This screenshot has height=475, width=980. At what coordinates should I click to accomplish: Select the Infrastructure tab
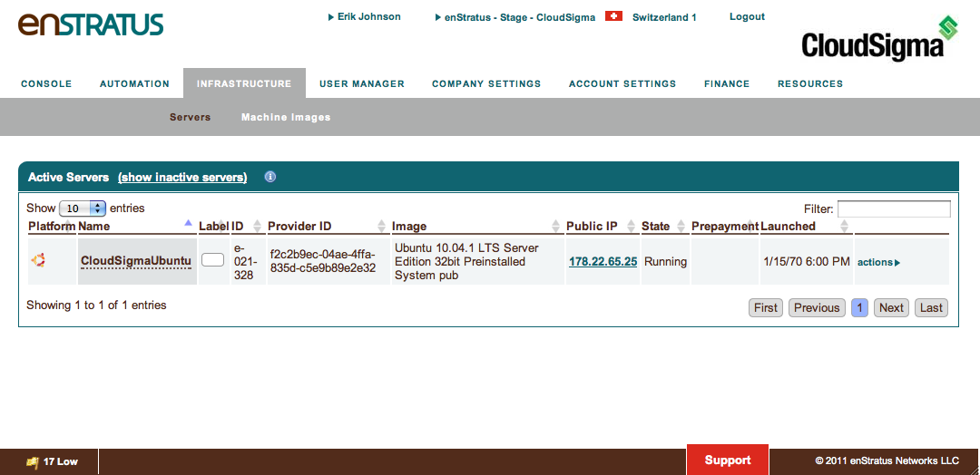(x=244, y=83)
